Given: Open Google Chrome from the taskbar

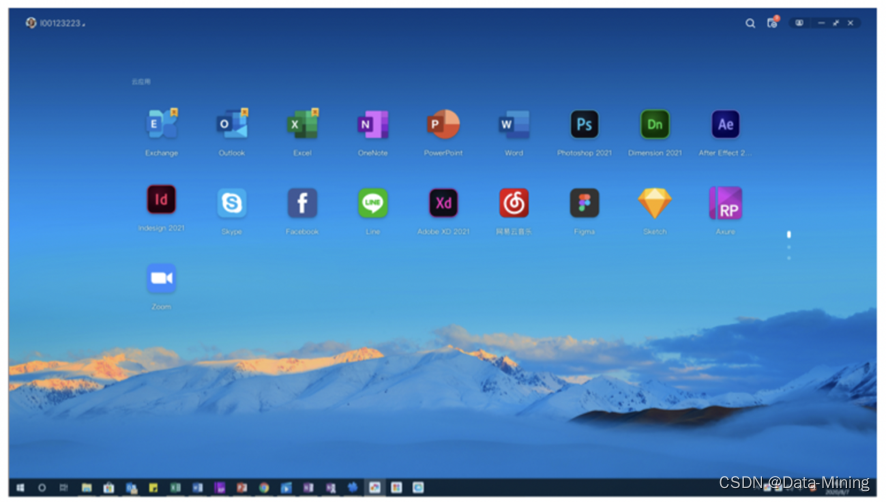Looking at the screenshot, I should coord(264,487).
